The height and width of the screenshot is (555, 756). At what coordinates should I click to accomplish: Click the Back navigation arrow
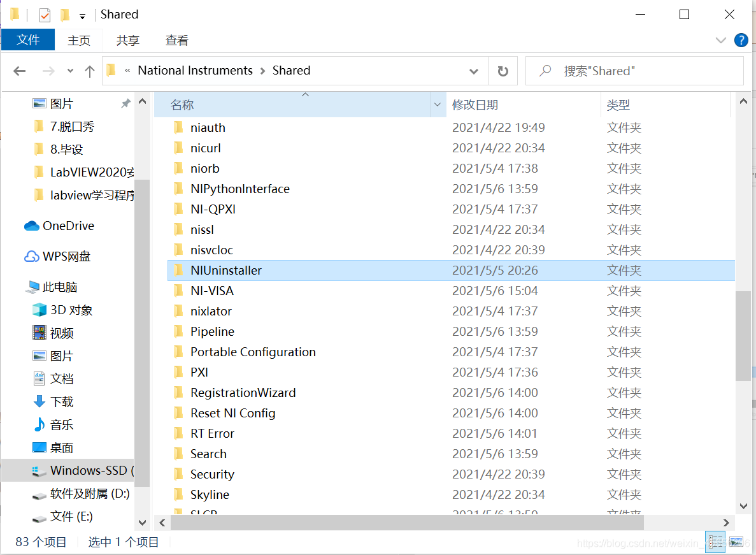point(19,71)
